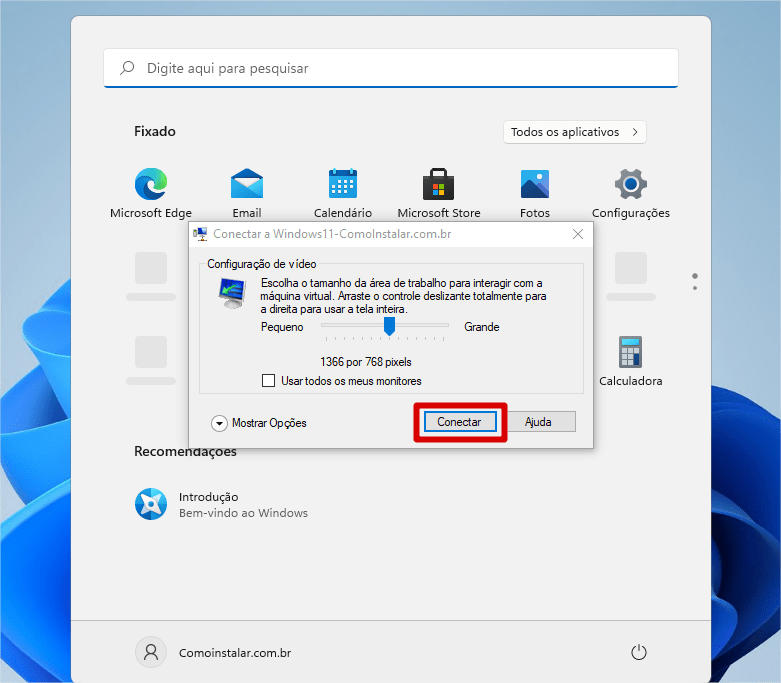Click the power button icon
Viewport: 781px width, 683px height.
pos(639,652)
